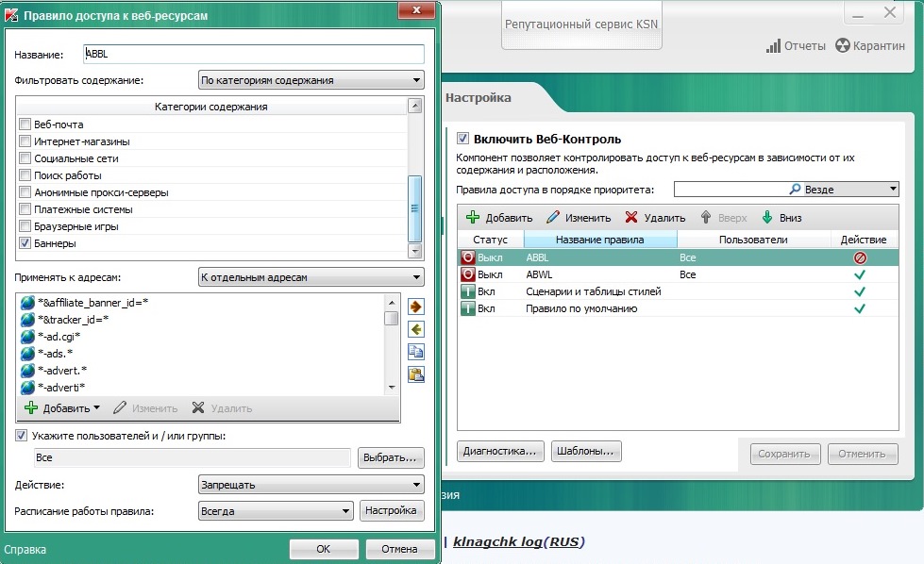924x564 pixels.
Task: Click Отмена in the rule dialog
Action: pos(399,549)
